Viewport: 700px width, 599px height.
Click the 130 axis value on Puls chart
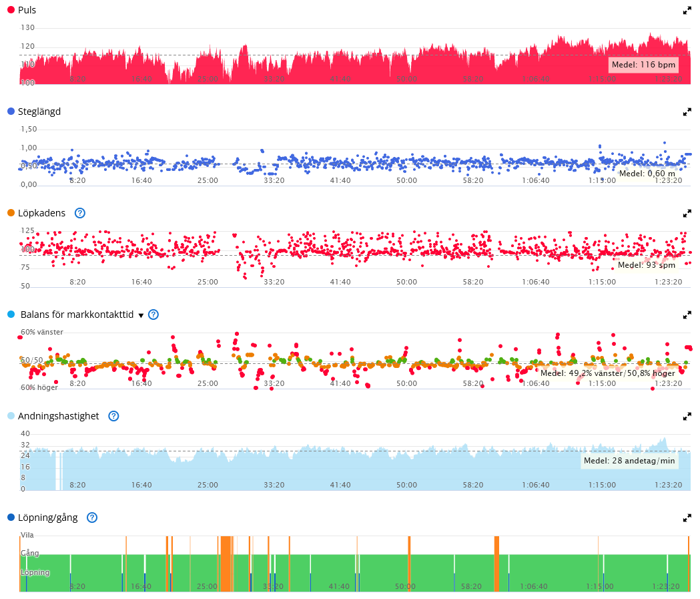[27, 27]
